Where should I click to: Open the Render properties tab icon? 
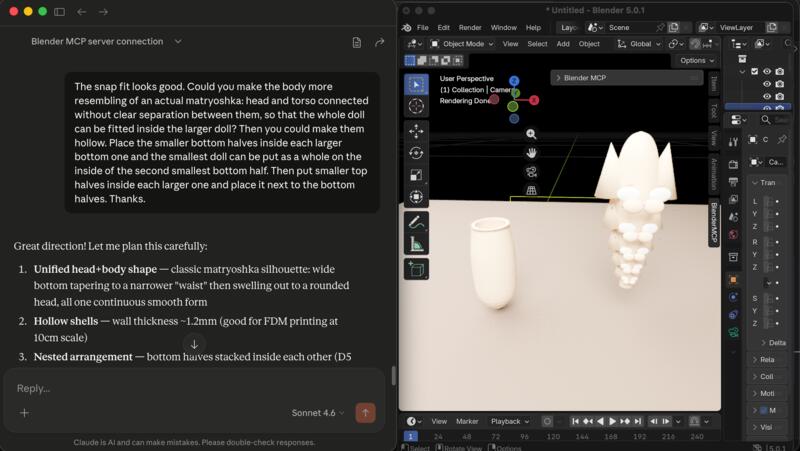[x=733, y=164]
